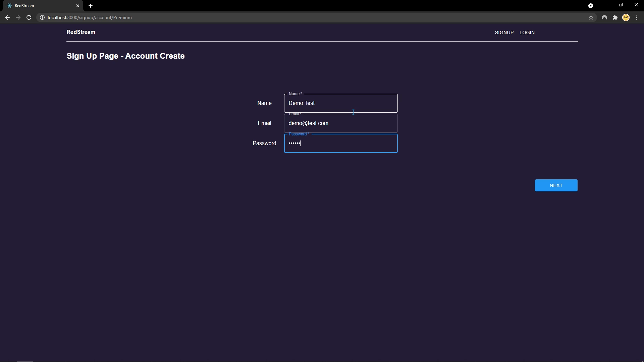Open the Chrome three-dot menu
The width and height of the screenshot is (644, 362).
637,17
